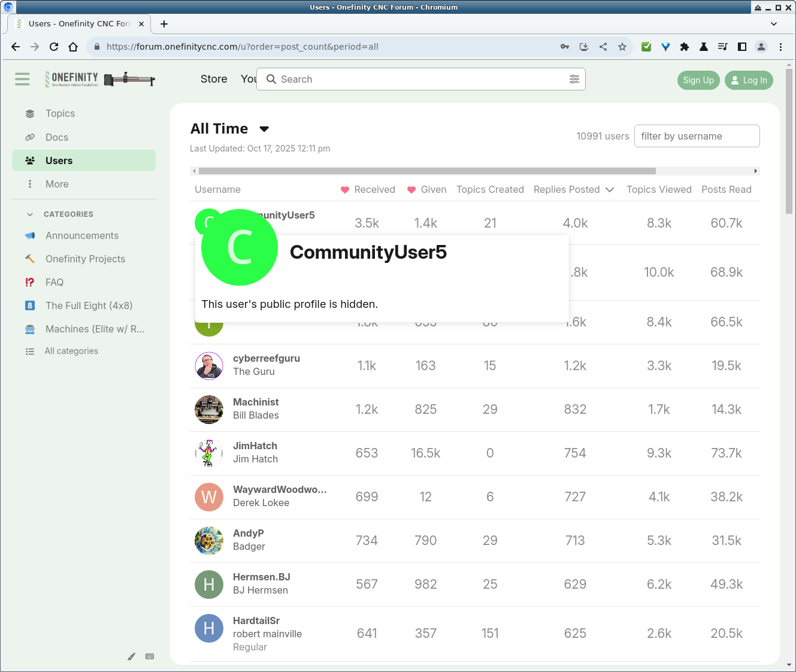Expand the More sidebar menu

point(56,184)
